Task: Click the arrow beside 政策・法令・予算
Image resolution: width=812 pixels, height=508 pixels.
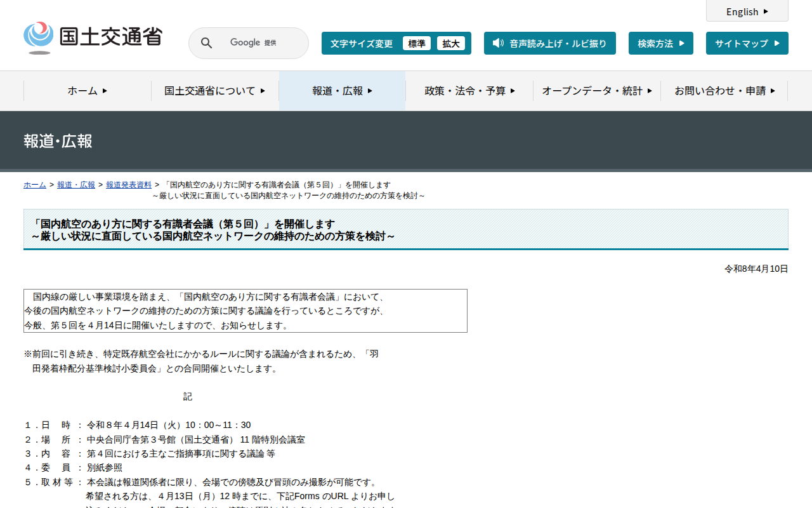Action: click(x=513, y=91)
